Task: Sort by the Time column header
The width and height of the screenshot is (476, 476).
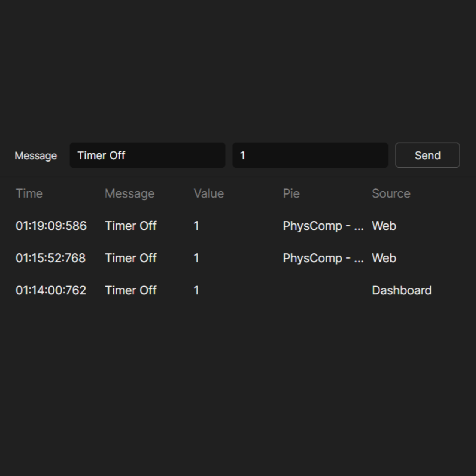Action: click(29, 193)
